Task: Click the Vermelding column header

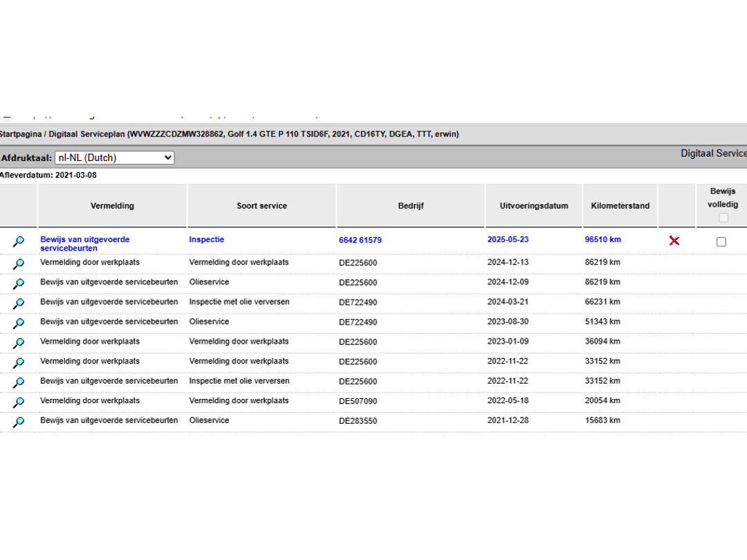Action: [113, 206]
